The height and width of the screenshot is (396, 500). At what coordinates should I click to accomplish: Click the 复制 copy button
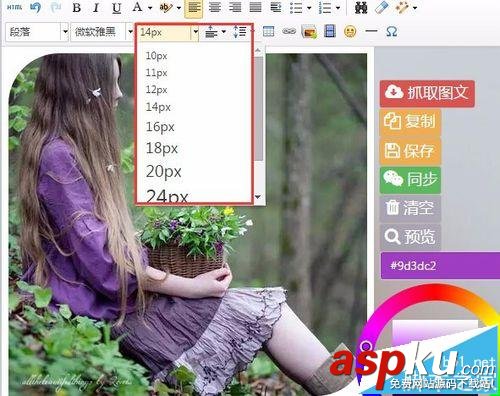(410, 122)
